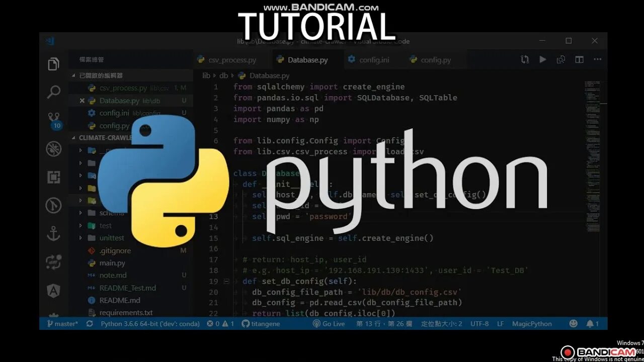Image resolution: width=644 pixels, height=362 pixels.
Task: Change the indent size setting (定位點大小: 2)
Action: point(441,324)
